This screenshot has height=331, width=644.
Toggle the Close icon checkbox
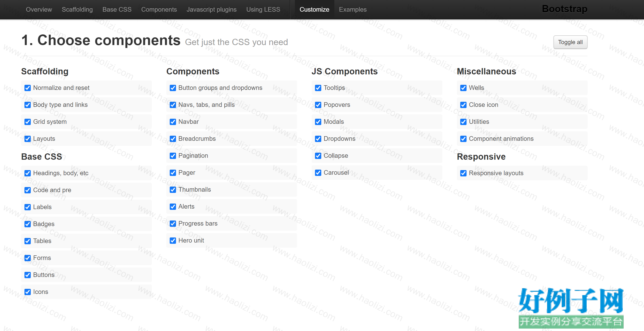coord(463,105)
